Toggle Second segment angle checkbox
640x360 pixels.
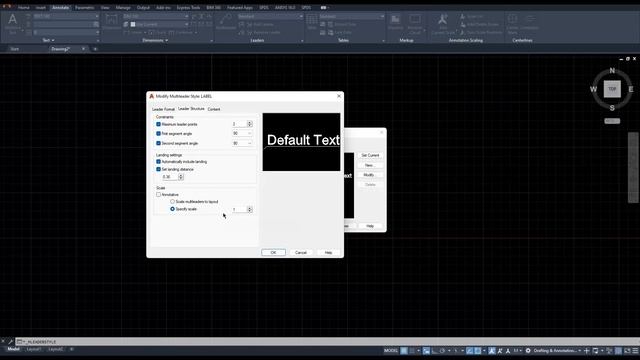tap(158, 143)
